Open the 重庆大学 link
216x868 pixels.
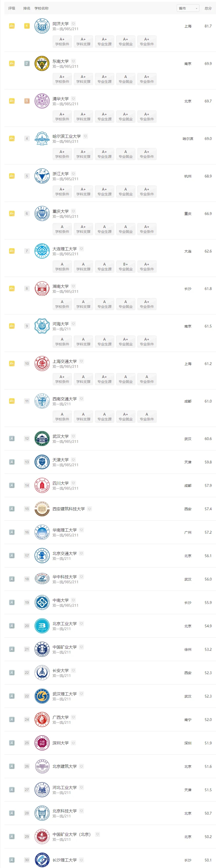point(60,211)
